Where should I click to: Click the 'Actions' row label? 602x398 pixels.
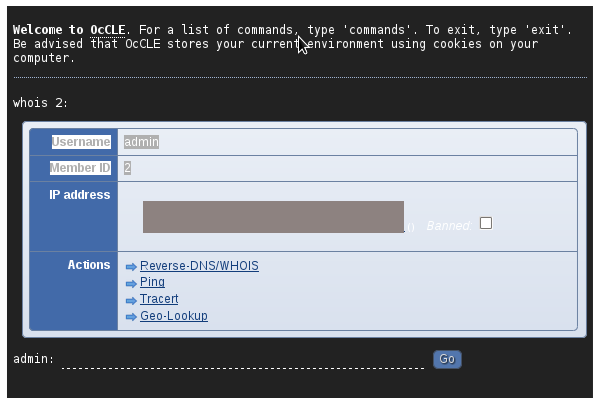pos(89,265)
